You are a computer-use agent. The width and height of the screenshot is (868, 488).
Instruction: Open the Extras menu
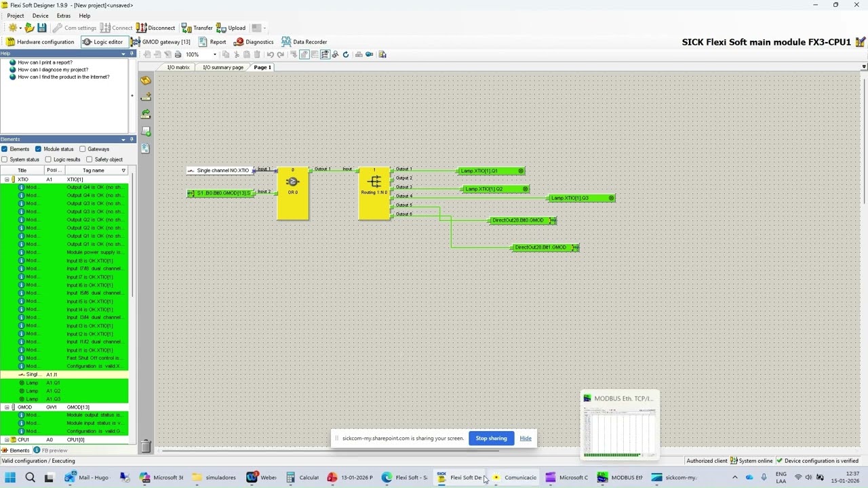point(64,16)
